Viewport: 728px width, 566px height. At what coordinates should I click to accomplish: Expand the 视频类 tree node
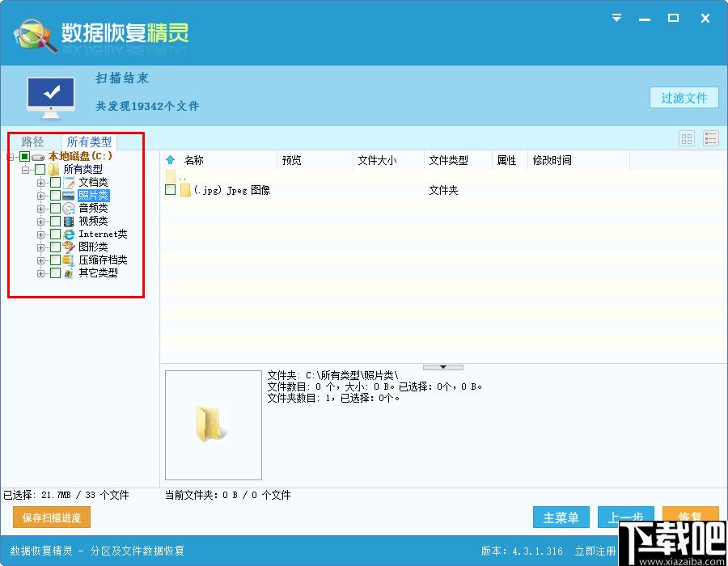click(x=41, y=222)
